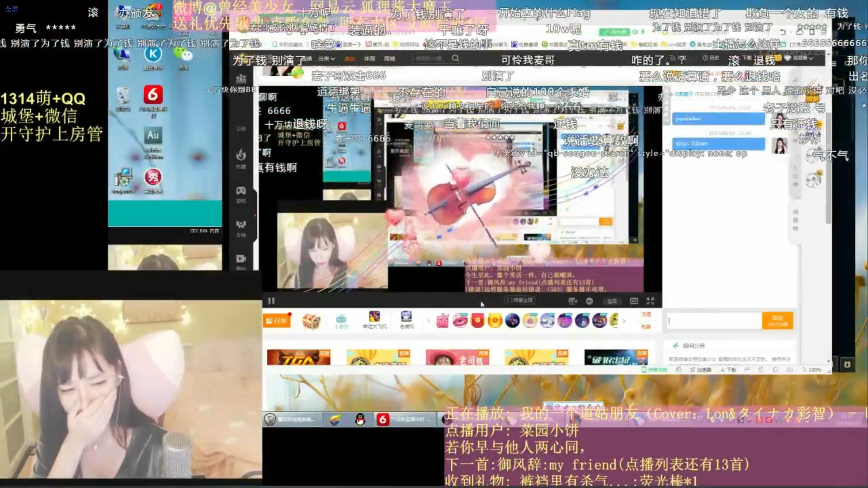Screen dimensions: 868x488
Task: Click the chat message input field
Action: click(713, 321)
